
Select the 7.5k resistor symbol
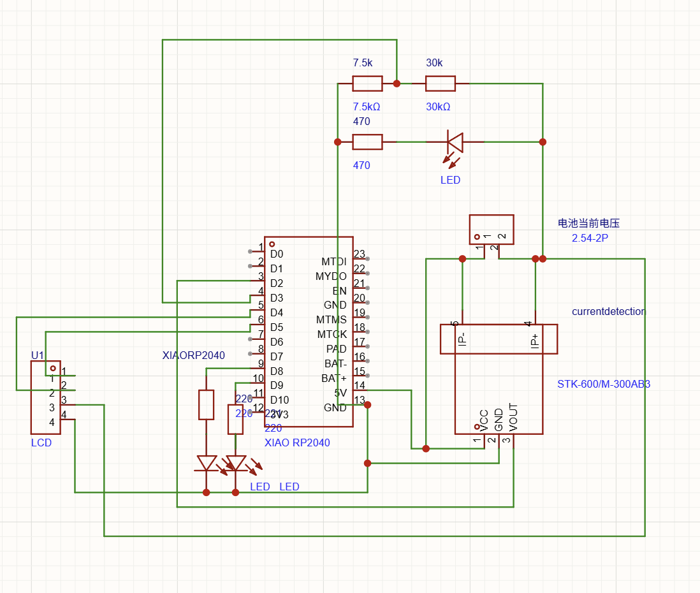[367, 84]
